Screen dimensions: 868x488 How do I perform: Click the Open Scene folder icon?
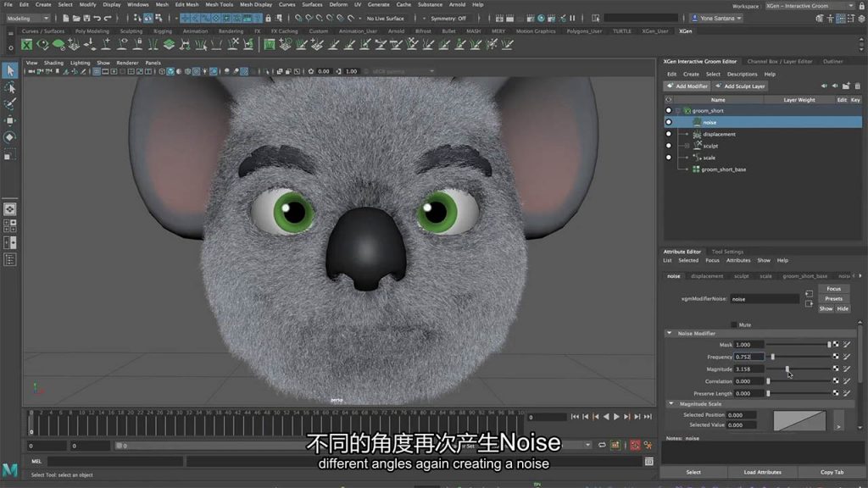click(x=75, y=19)
